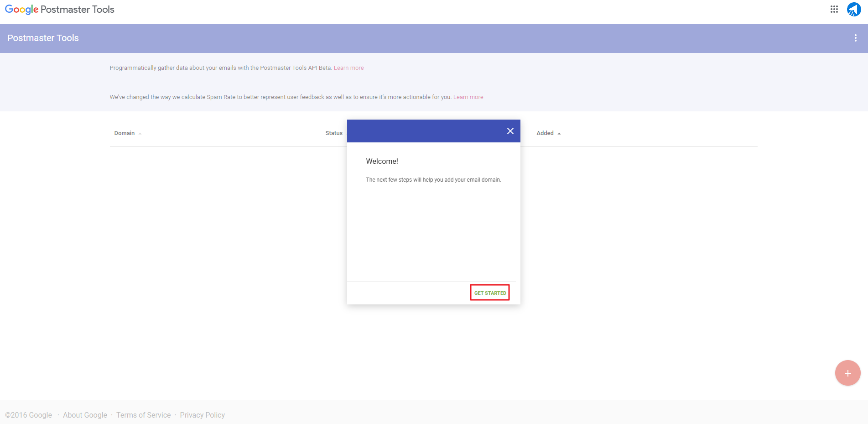Close the Welcome dialog
This screenshot has width=868, height=424.
point(510,131)
